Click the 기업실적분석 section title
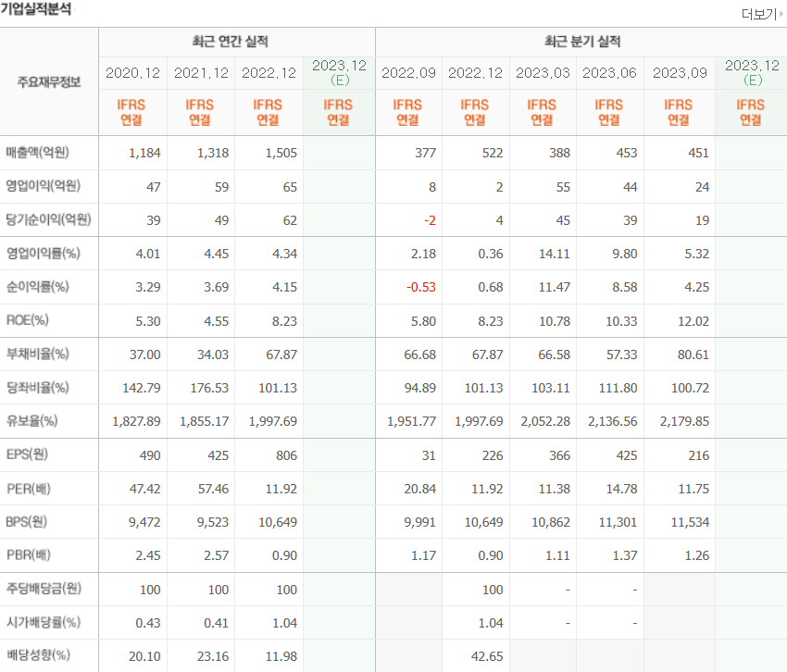This screenshot has width=787, height=672. pos(35,9)
